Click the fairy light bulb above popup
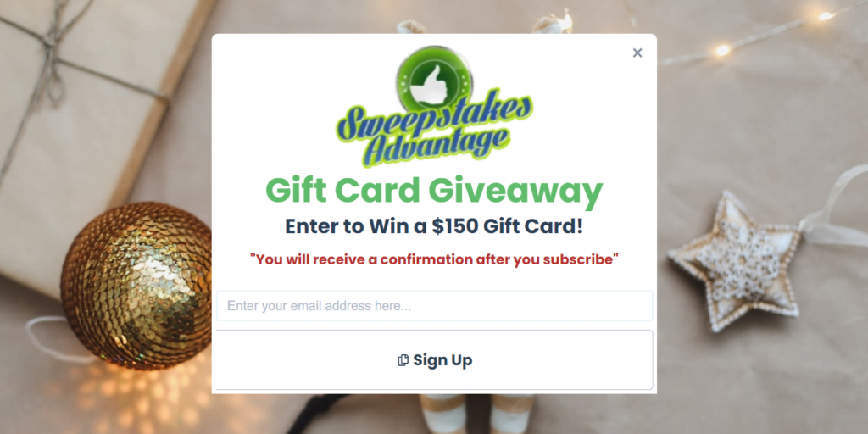The height and width of the screenshot is (434, 868). 565,22
